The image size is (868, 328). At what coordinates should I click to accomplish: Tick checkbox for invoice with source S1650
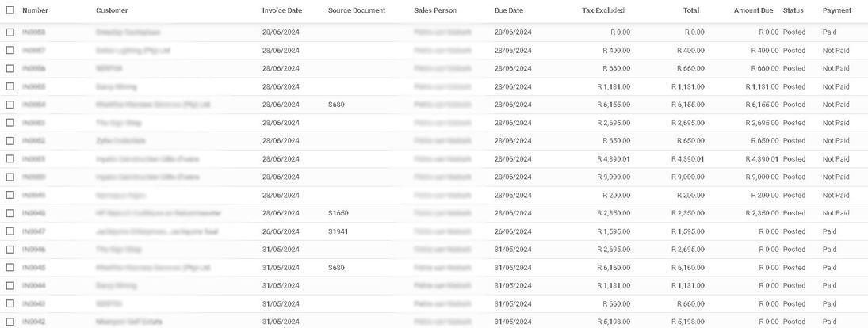click(x=10, y=213)
